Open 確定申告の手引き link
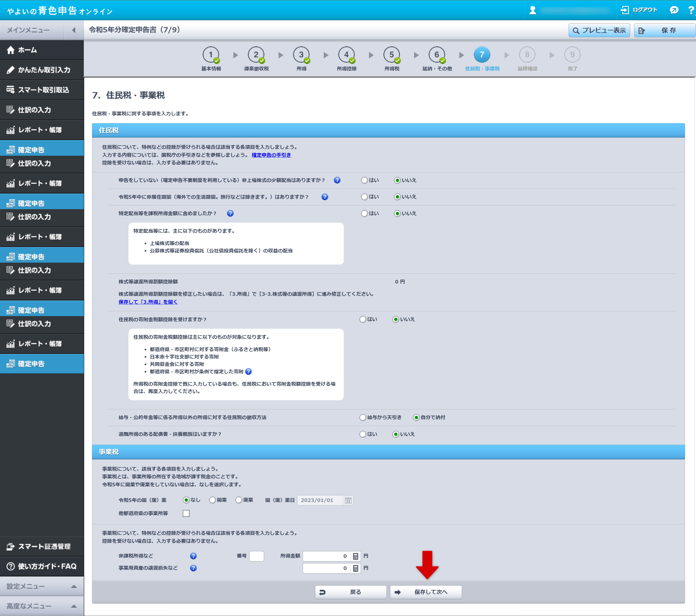 pos(271,155)
